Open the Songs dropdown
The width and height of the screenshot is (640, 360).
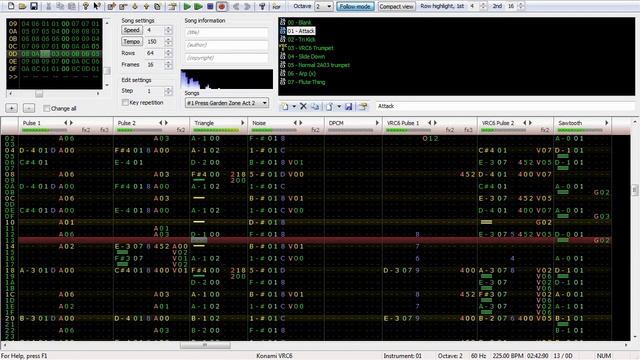(x=227, y=103)
